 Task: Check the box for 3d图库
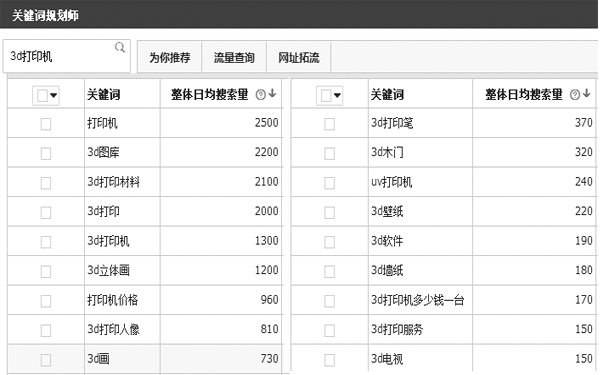pyautogui.click(x=46, y=153)
